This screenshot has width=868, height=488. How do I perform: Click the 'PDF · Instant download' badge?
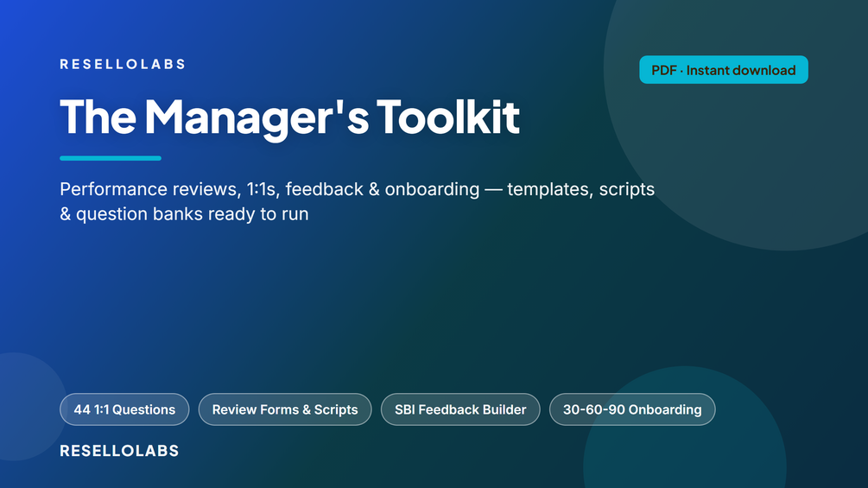point(724,70)
